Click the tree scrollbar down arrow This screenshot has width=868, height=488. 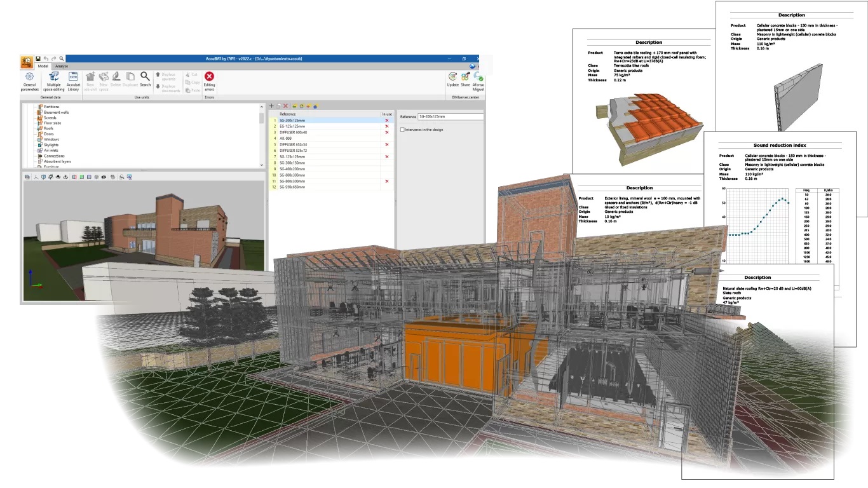(262, 165)
